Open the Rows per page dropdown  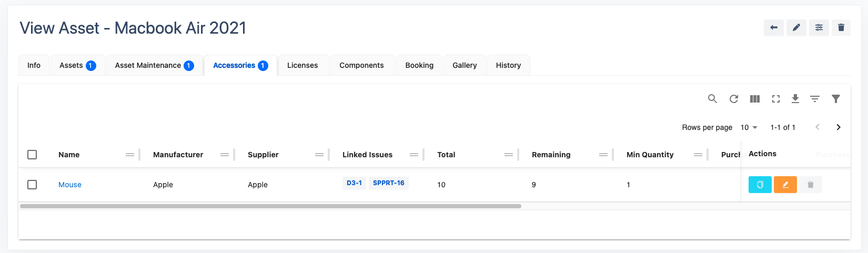[x=749, y=127]
